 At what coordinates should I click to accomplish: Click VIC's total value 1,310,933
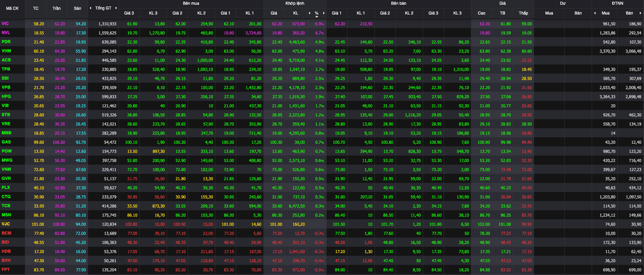click(107, 24)
